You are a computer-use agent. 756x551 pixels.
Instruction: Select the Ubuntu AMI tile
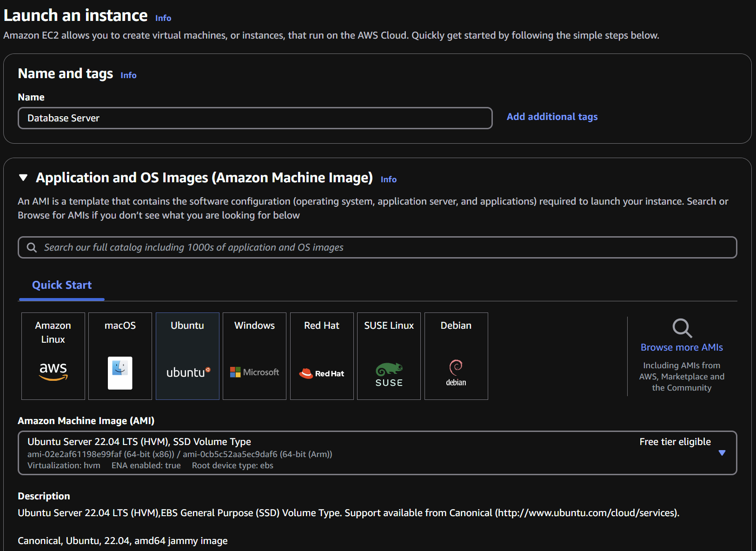187,356
